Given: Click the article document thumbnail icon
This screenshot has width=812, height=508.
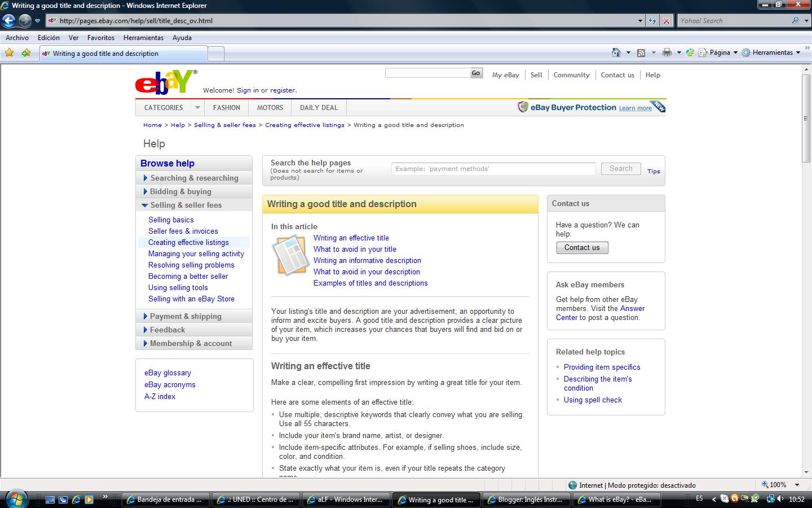Looking at the screenshot, I should pyautogui.click(x=290, y=256).
